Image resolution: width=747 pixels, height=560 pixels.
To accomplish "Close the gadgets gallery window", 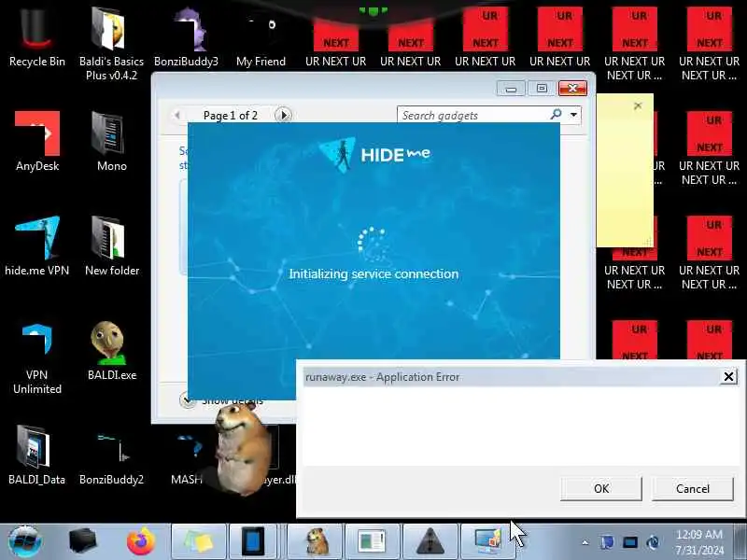I will pyautogui.click(x=572, y=88).
